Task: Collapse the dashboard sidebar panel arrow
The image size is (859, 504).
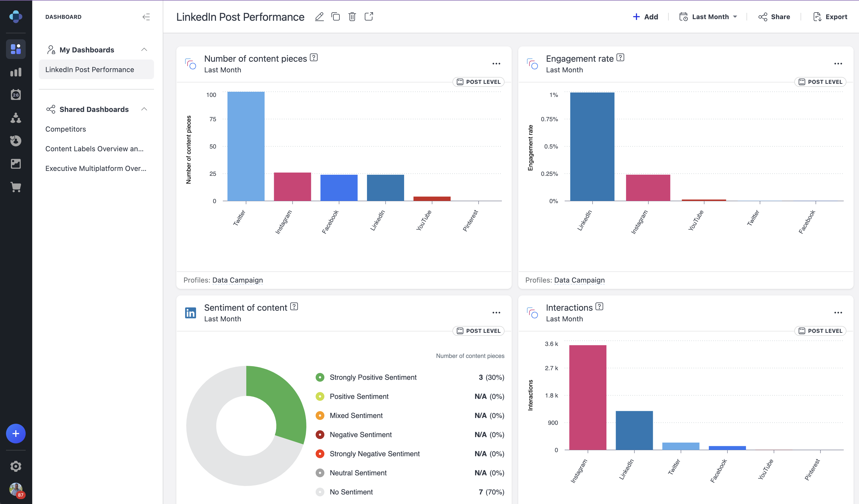Action: pos(146,17)
